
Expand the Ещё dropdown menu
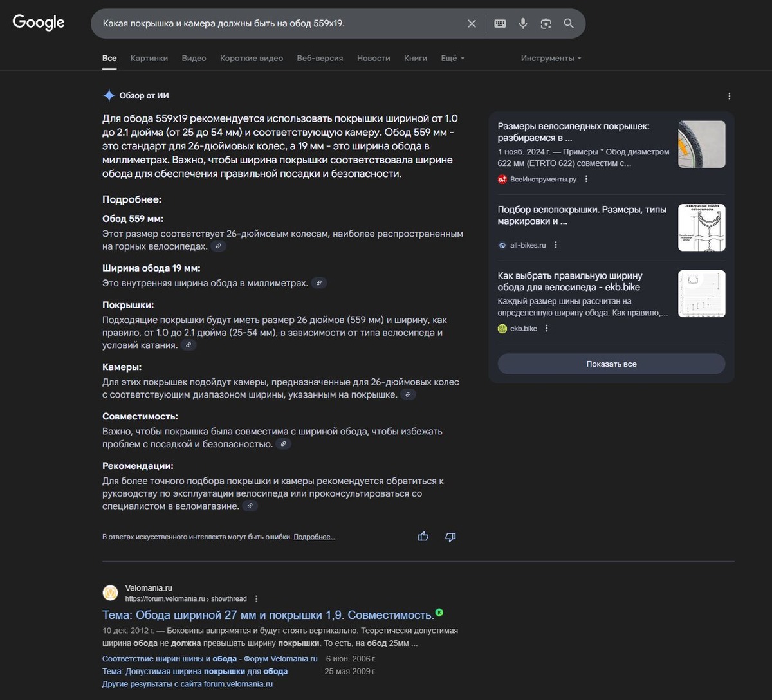click(x=452, y=58)
